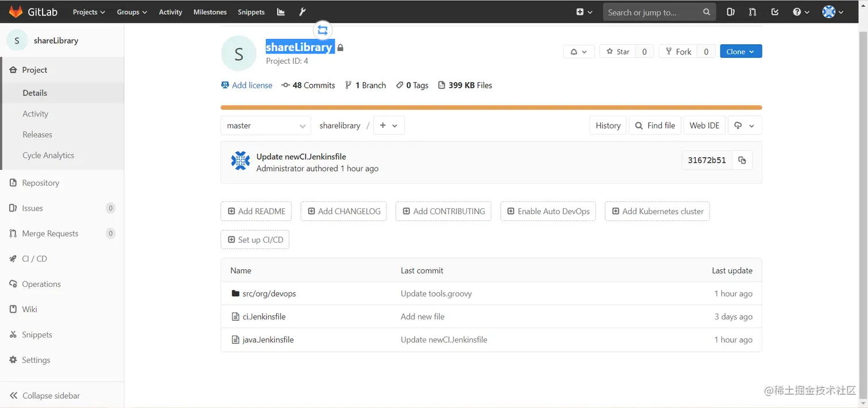Screen dimensions: 868x408
Task: Collapse the sidebar
Action: click(62, 395)
